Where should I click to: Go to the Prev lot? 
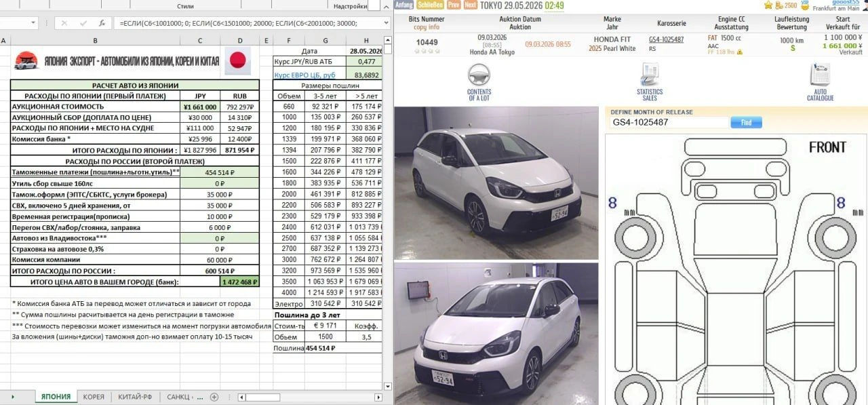pyautogui.click(x=454, y=5)
